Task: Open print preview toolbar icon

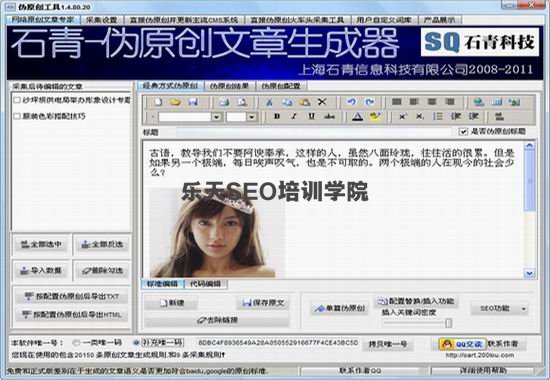Action: pyautogui.click(x=242, y=102)
